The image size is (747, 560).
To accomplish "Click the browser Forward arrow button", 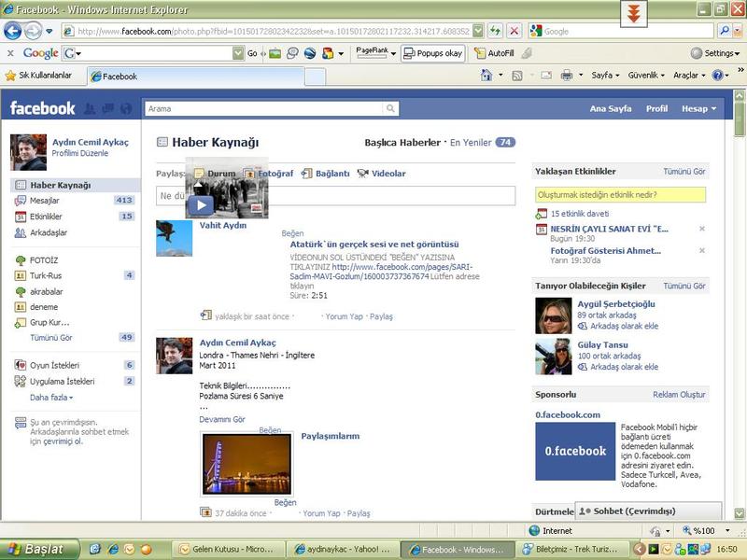I will 33,32.
